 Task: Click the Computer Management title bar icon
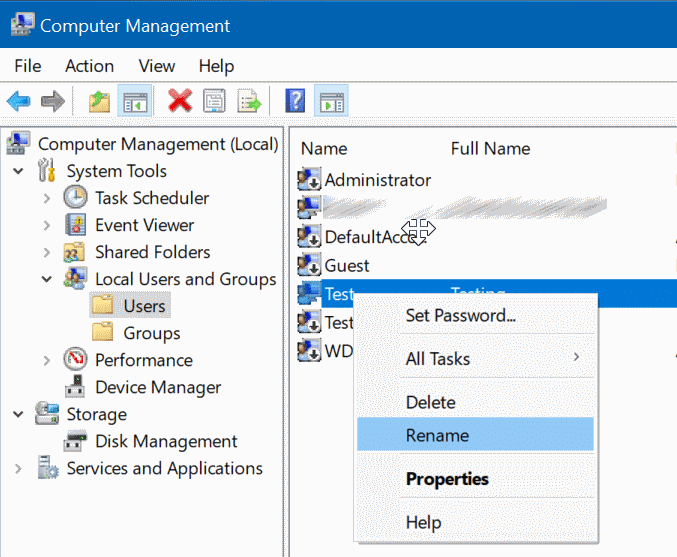coord(22,25)
